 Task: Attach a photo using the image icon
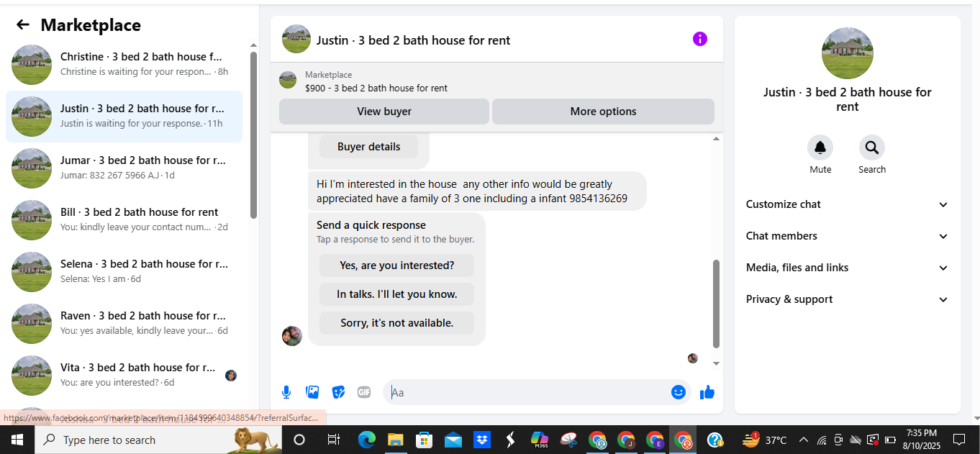[312, 392]
